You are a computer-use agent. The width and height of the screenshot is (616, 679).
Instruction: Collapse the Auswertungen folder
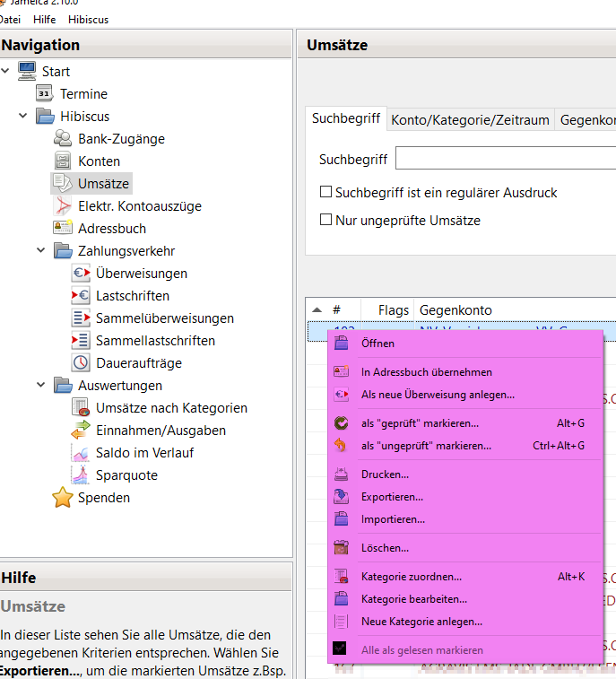click(41, 386)
